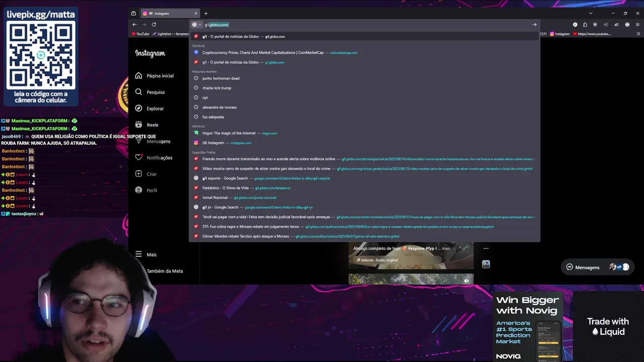Select Imgur: The magic of the Internet

[364, 133]
